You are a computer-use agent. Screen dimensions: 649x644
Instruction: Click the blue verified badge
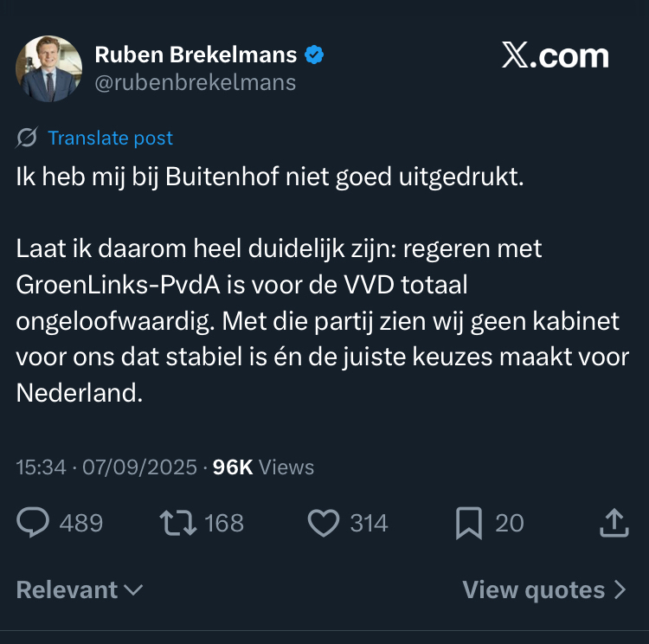pyautogui.click(x=314, y=55)
